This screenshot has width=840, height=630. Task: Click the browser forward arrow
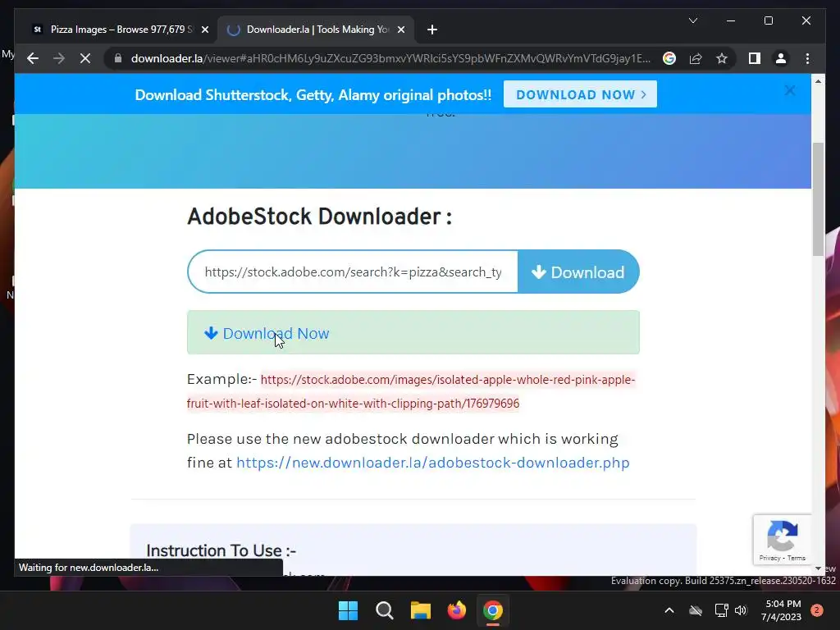(59, 58)
